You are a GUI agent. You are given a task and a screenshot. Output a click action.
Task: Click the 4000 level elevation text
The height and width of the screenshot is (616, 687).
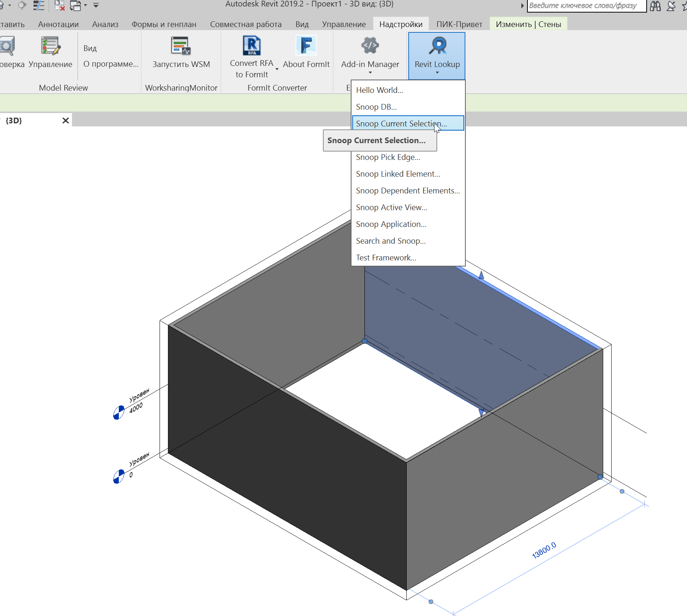pyautogui.click(x=136, y=408)
